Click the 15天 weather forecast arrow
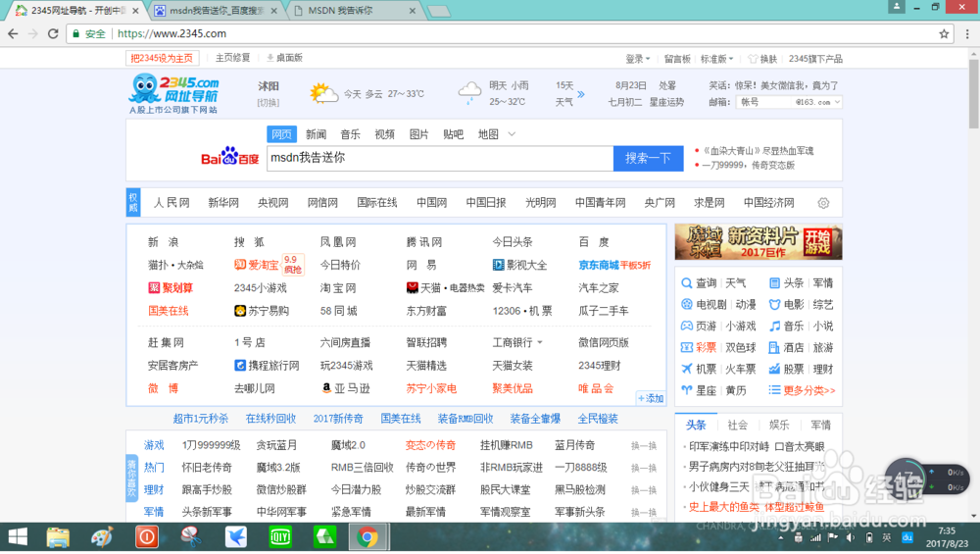 pos(580,94)
